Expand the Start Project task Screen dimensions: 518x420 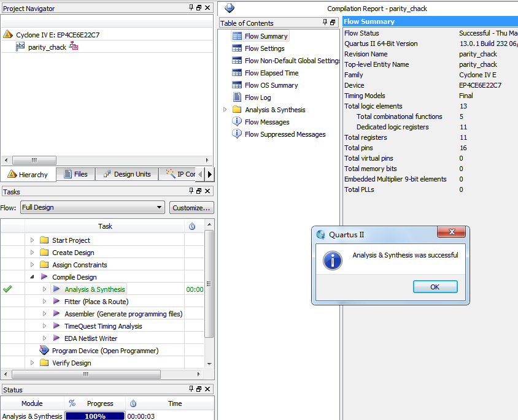pos(32,240)
